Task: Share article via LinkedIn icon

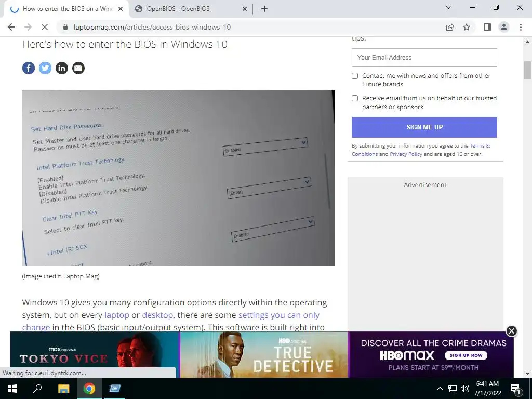Action: [62, 68]
